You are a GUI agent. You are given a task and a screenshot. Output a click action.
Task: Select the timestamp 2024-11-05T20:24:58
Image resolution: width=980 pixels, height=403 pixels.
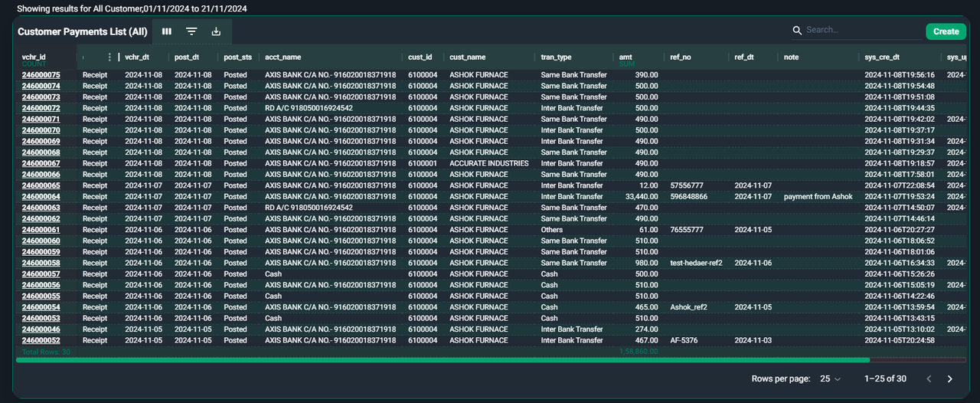point(899,340)
